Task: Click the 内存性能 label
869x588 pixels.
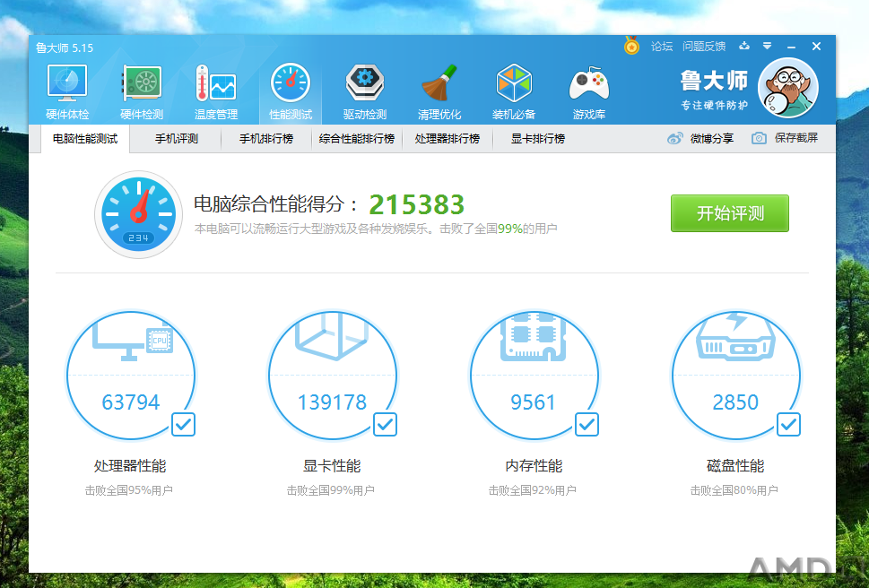Action: (x=534, y=466)
